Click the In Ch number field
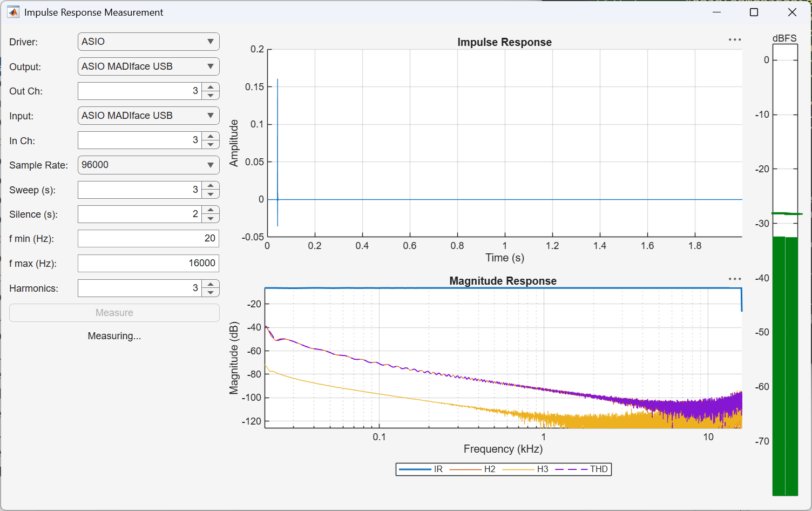This screenshot has width=812, height=511. [x=140, y=140]
